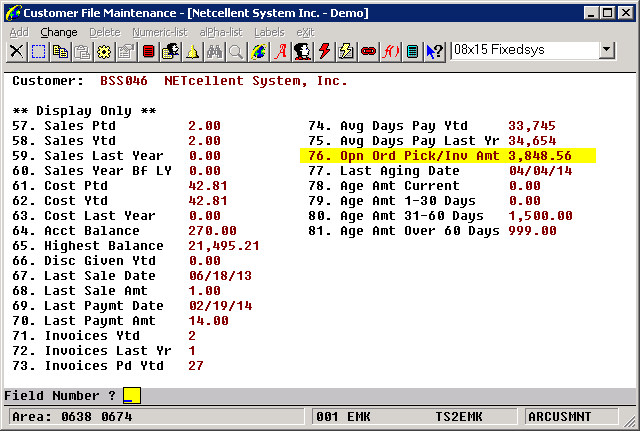Click the red lightning bolt icon

(325, 52)
